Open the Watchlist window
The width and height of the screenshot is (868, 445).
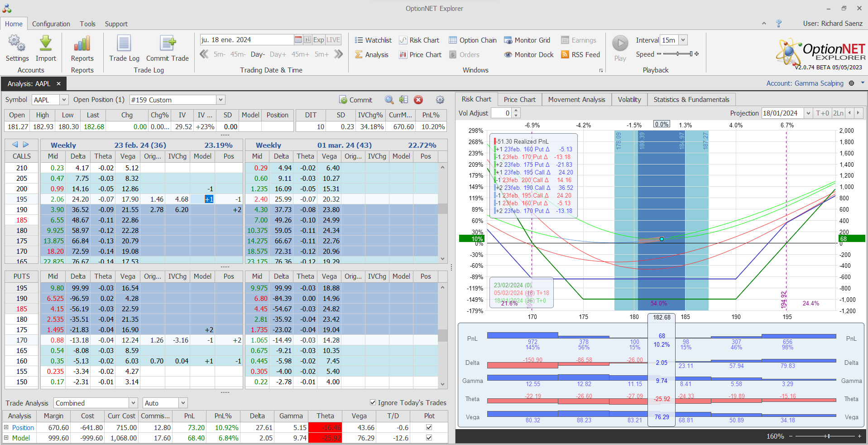373,40
